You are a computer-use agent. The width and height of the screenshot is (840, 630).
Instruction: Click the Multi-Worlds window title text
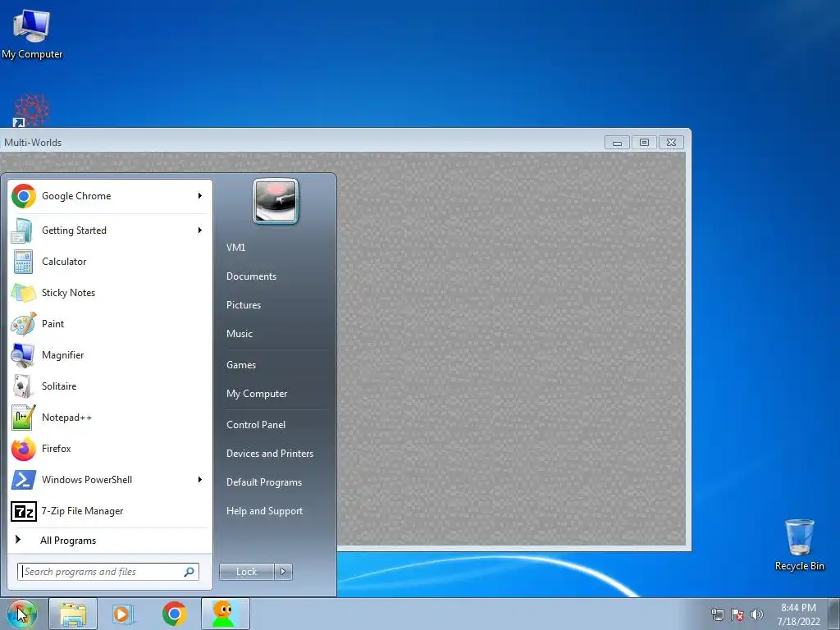click(33, 143)
